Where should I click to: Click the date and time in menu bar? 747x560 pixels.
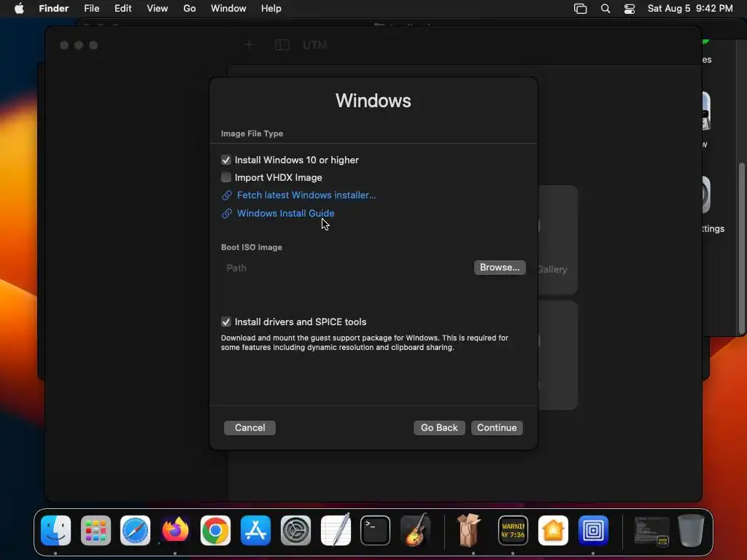[690, 9]
